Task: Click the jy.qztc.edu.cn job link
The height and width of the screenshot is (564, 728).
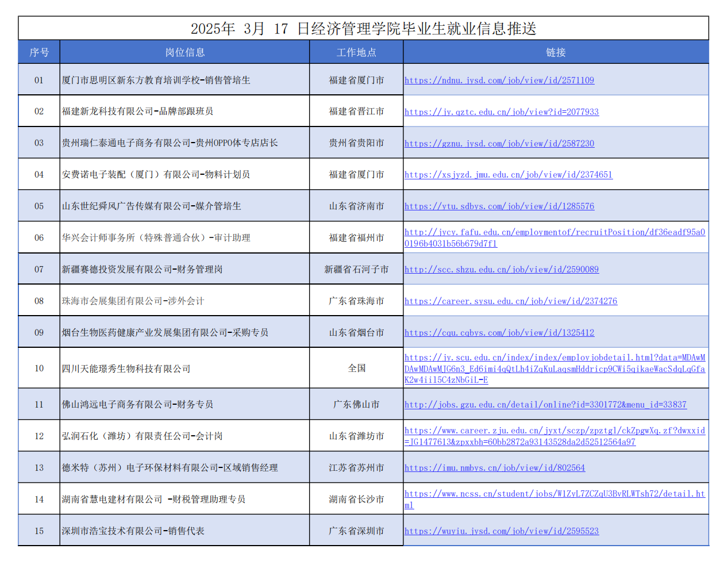Action: [501, 112]
